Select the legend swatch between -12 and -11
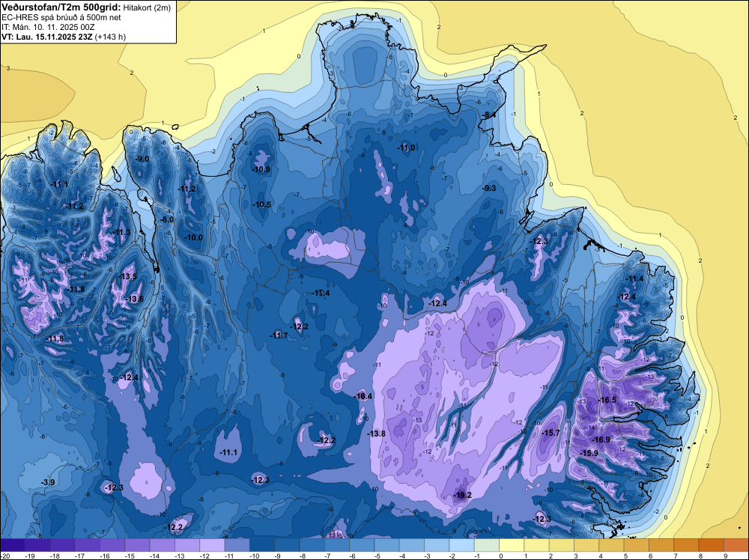The width and height of the screenshot is (749, 560). point(212,545)
